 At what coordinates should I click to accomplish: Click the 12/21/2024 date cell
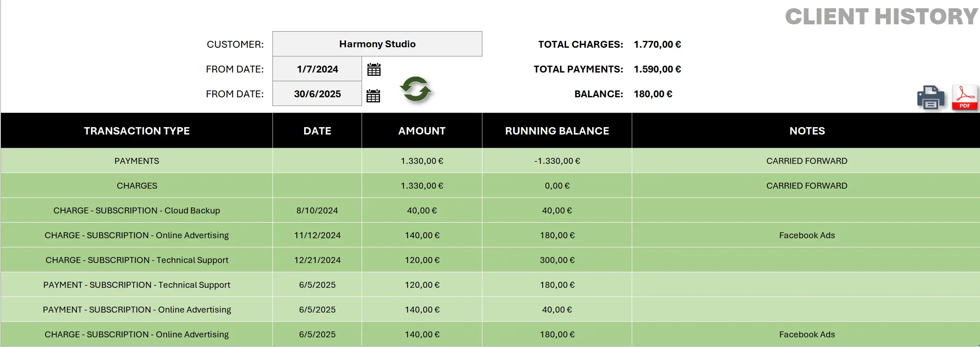tap(317, 260)
